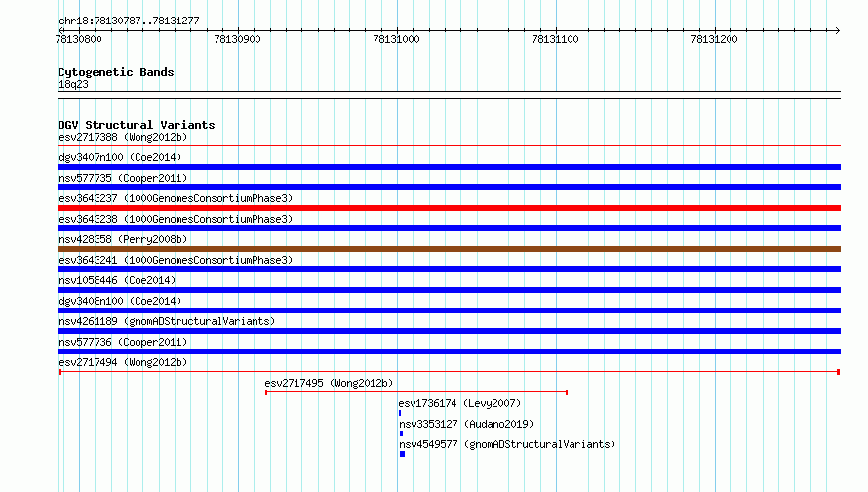
Task: Click the 78130800 ruler coordinate
Action: click(79, 39)
